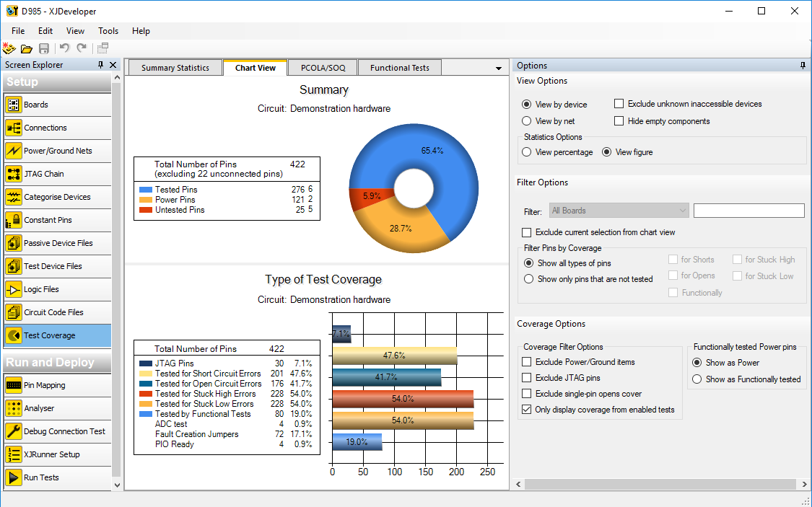Viewport: 812px width, 507px height.
Task: Switch to the PCOLA/SOQ tab
Action: pyautogui.click(x=322, y=68)
